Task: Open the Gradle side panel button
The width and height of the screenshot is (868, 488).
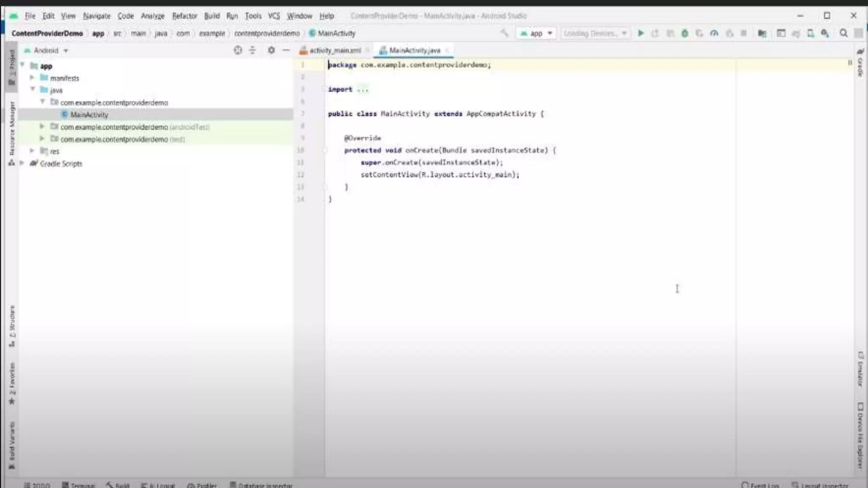Action: pyautogui.click(x=860, y=63)
